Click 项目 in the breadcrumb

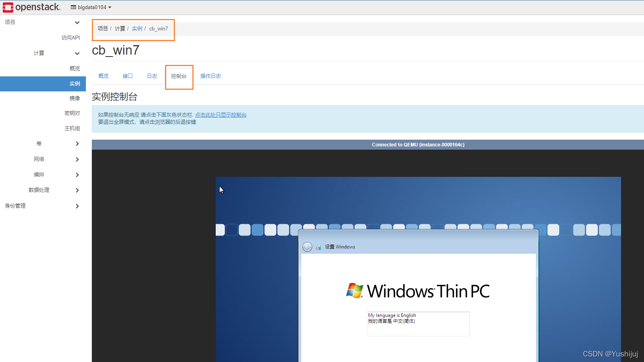pos(103,28)
